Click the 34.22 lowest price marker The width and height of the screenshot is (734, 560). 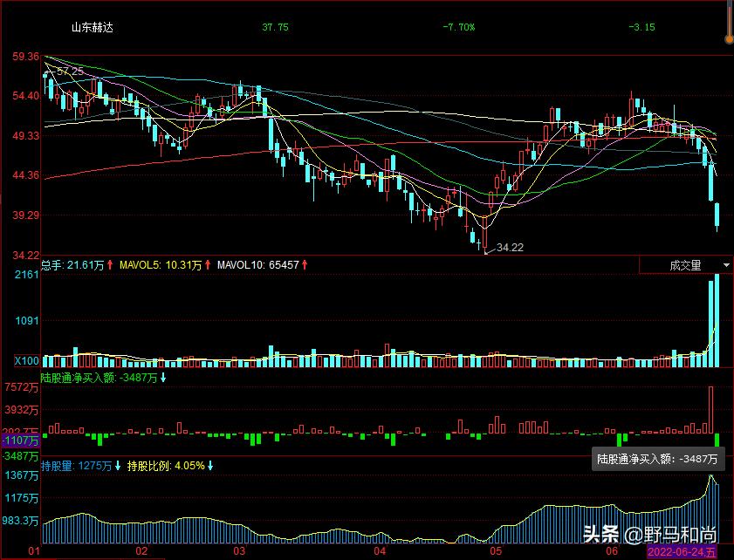(510, 249)
